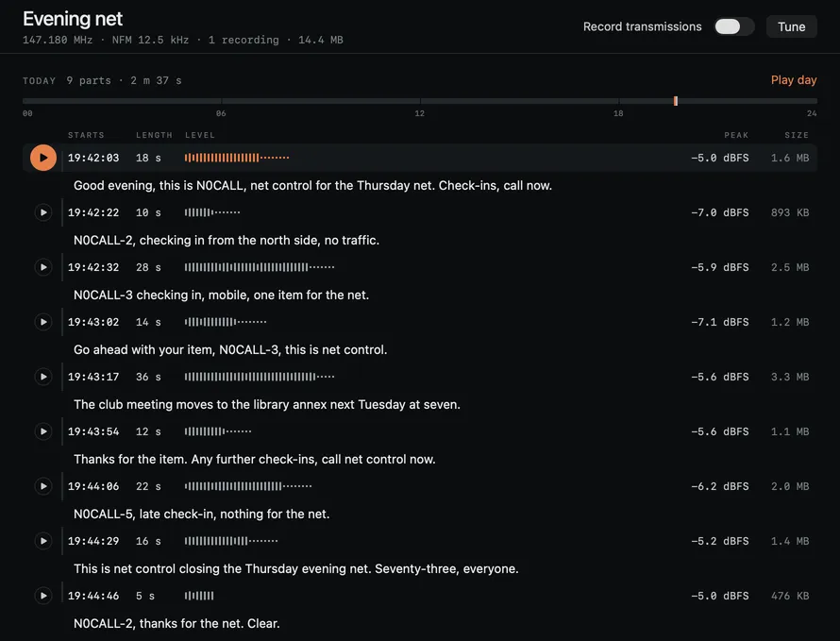Play the 19:43:54 transmission
The width and height of the screenshot is (840, 641).
pos(43,431)
